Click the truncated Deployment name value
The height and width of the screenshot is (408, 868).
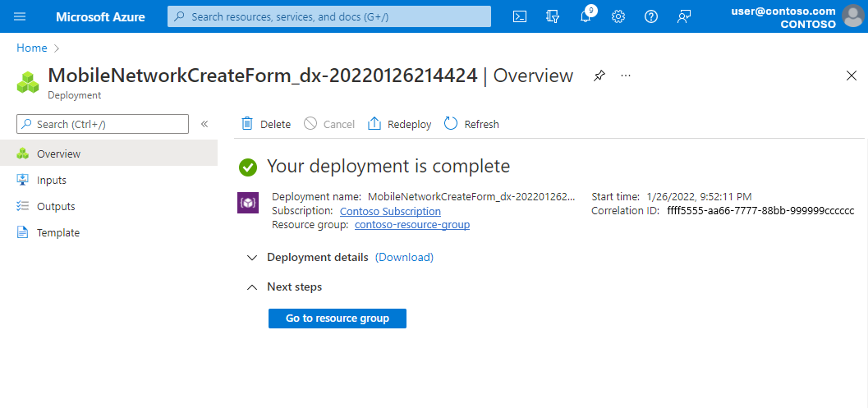(x=471, y=196)
